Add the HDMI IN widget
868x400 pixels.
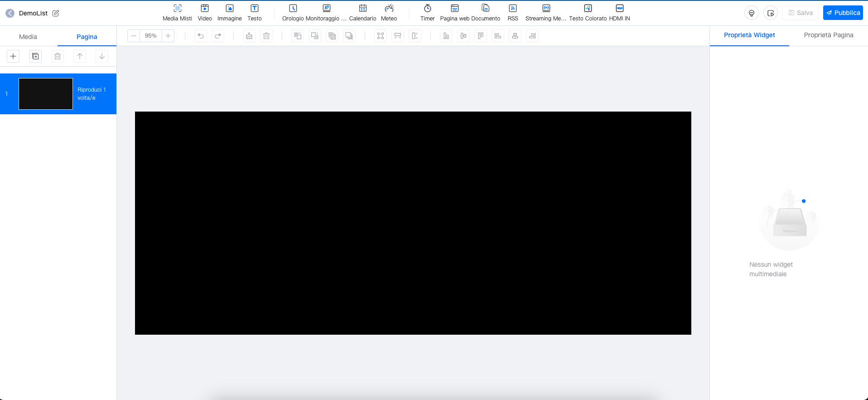619,13
